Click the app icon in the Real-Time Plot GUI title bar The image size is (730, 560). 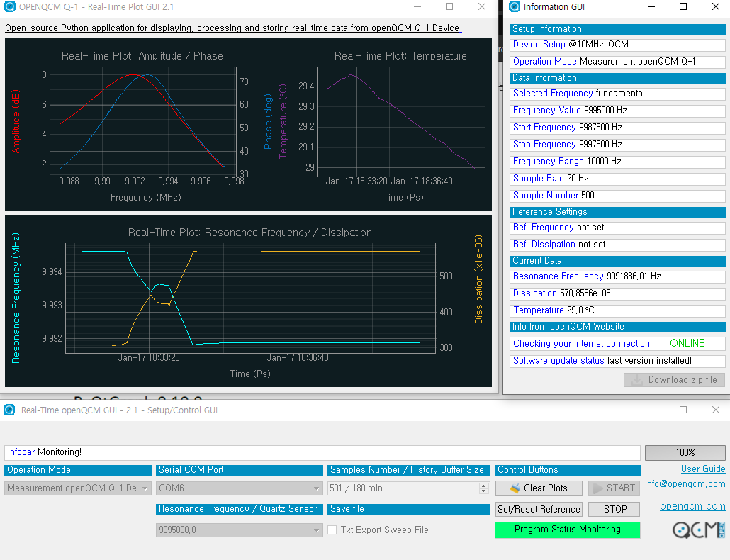coord(9,6)
